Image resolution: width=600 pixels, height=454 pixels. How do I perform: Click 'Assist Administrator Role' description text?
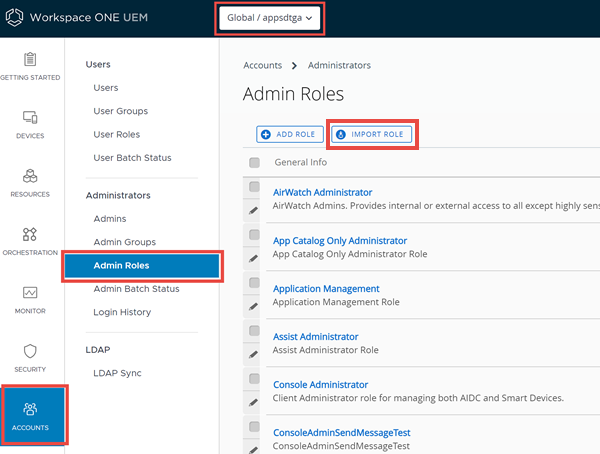pos(325,350)
